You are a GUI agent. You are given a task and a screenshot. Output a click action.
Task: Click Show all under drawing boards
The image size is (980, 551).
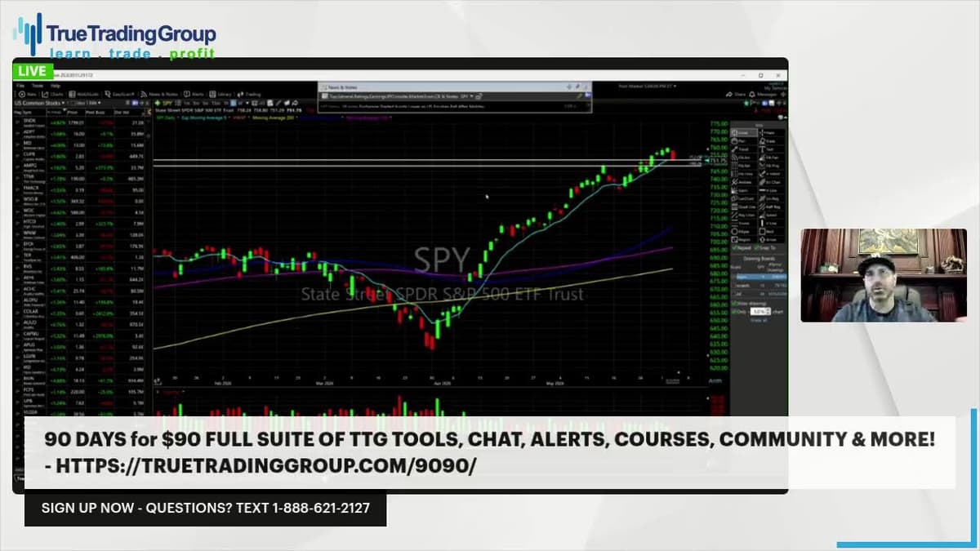coord(759,320)
